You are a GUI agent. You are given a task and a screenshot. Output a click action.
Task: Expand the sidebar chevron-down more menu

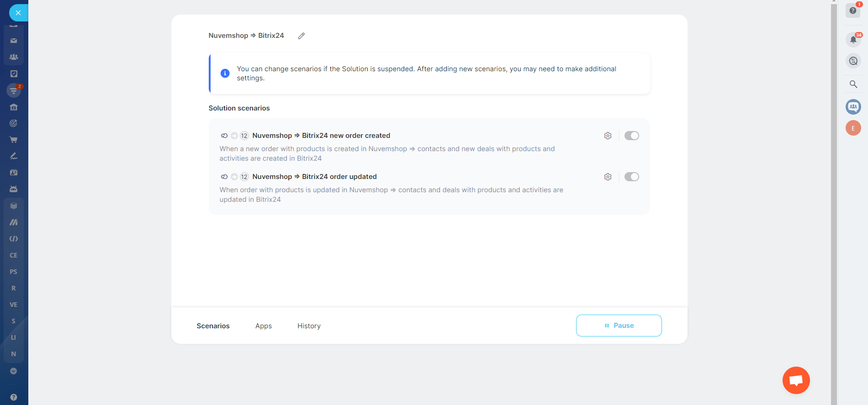click(x=14, y=371)
